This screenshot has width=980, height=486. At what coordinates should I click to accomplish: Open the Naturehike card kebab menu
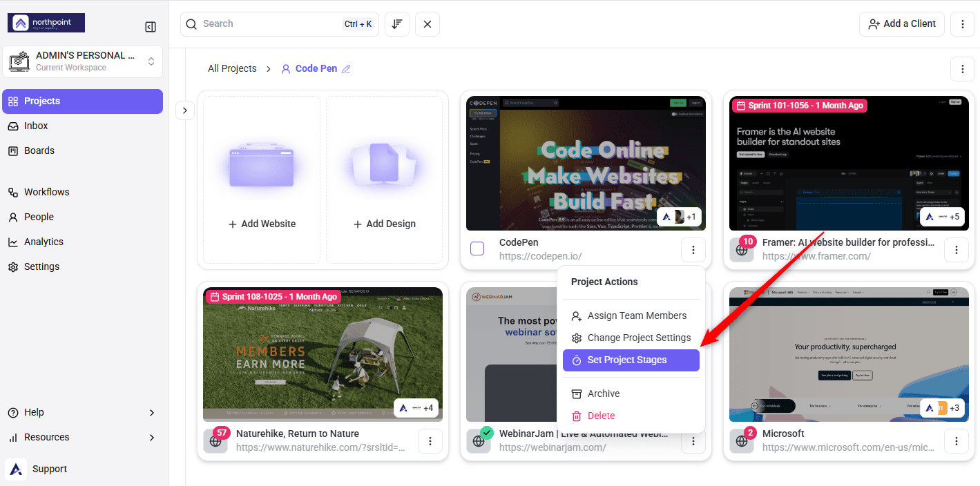coord(430,440)
